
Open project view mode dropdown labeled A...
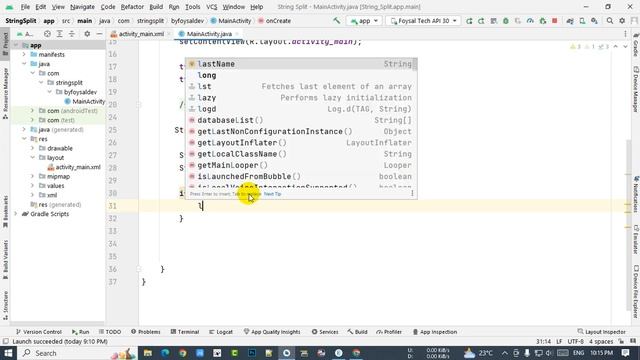[25, 34]
